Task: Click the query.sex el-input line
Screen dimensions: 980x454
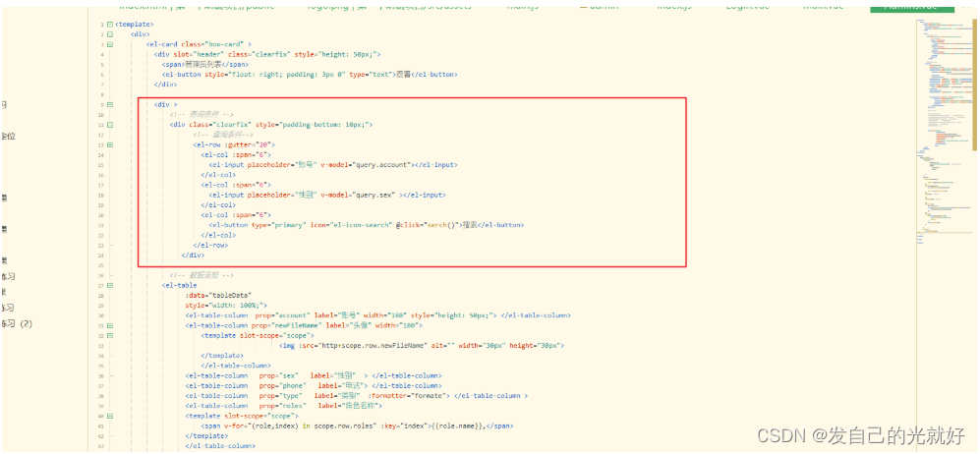Action: click(x=327, y=195)
